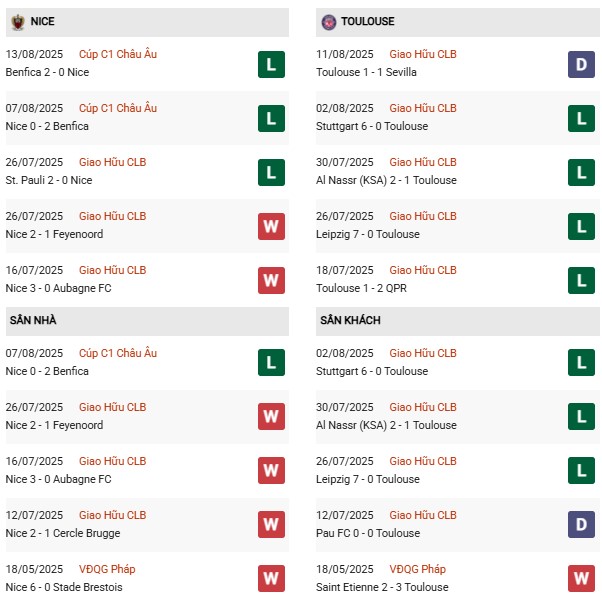Image resolution: width=602 pixels, height=598 pixels.
Task: Click the W badge for Nice 2-1 Feyenoord under the Nice header
Action: [271, 226]
